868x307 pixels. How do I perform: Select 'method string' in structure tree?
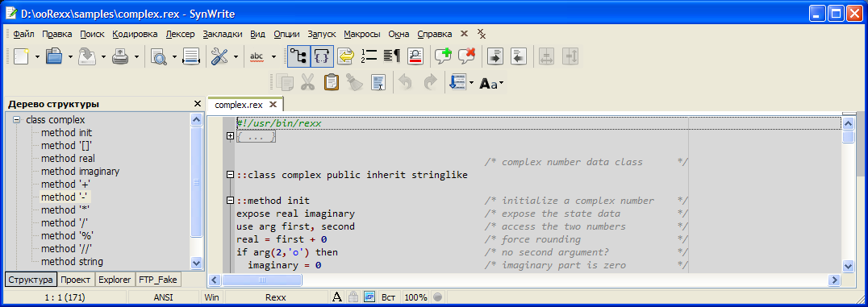point(72,262)
